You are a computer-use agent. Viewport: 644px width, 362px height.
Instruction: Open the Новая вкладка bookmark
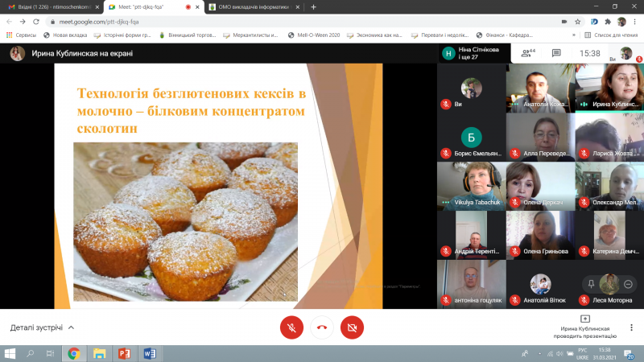click(x=65, y=35)
